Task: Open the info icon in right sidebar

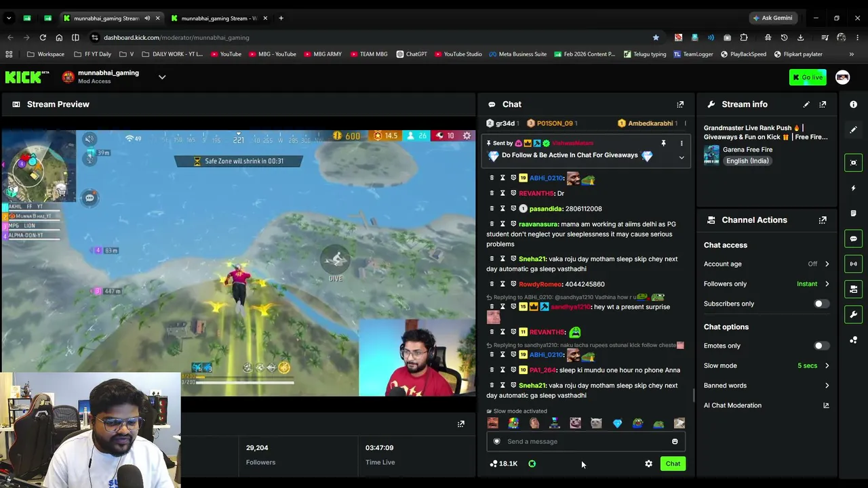Action: 853,104
